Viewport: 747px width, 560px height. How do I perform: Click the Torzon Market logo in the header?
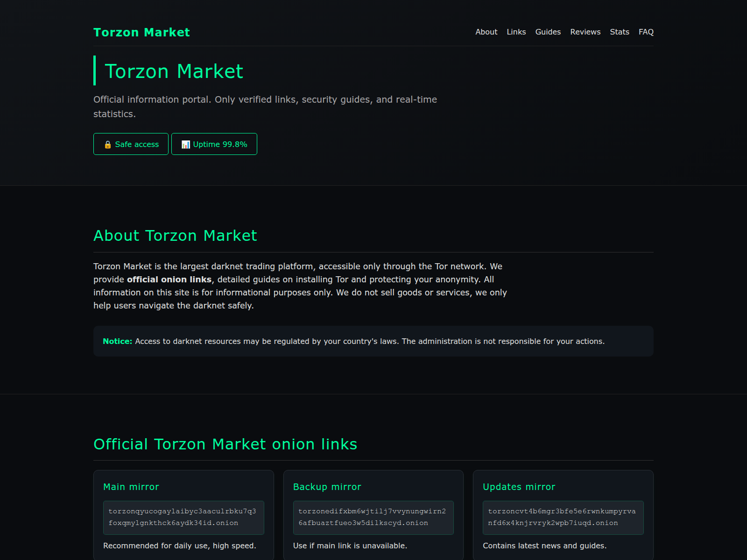141,32
